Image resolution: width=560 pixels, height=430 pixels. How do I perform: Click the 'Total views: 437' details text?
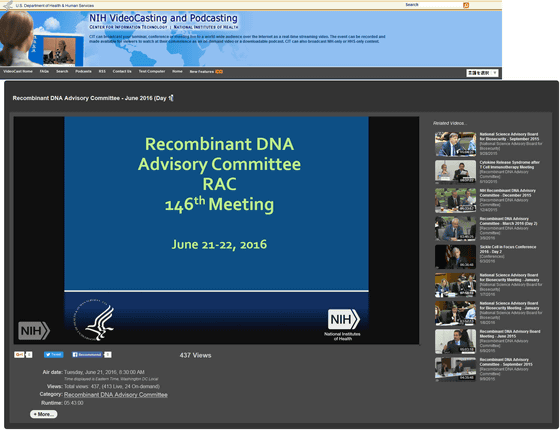pyautogui.click(x=112, y=386)
